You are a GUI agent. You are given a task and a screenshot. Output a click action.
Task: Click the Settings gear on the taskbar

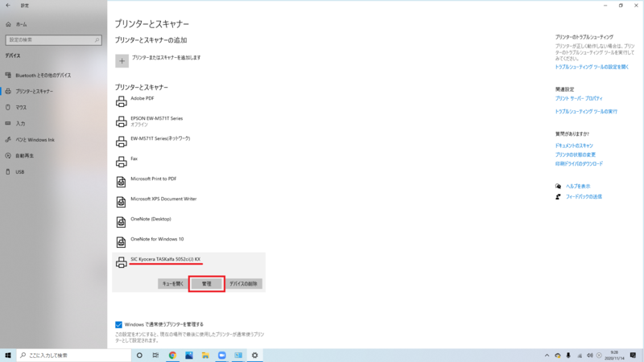[x=254, y=356]
